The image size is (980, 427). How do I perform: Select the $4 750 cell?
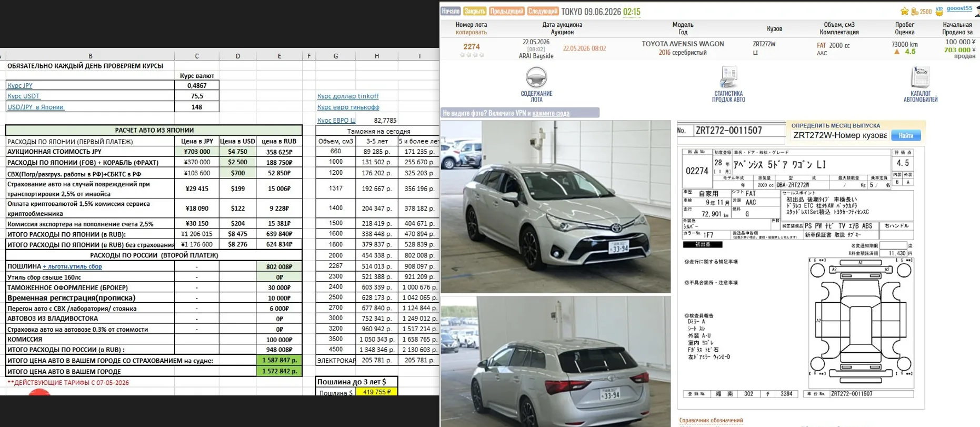237,152
